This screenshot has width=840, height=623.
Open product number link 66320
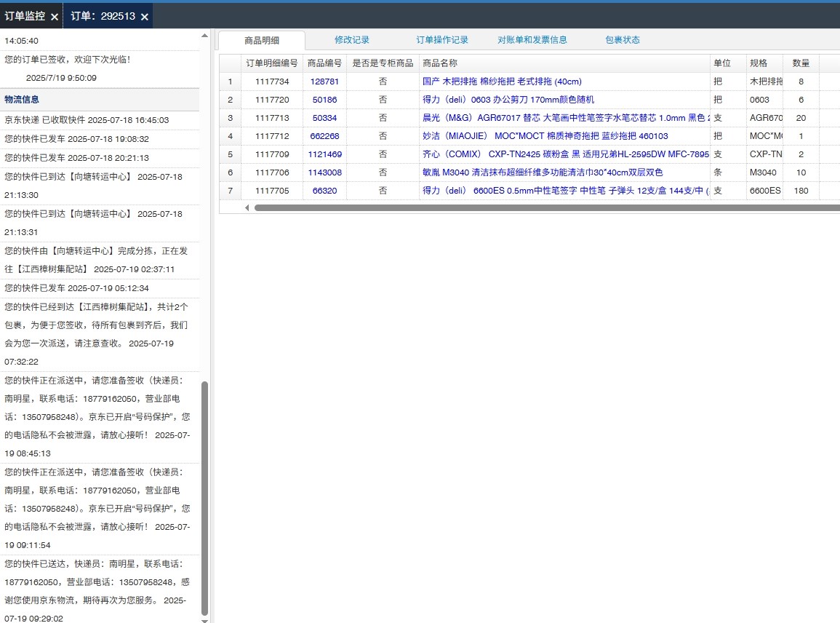point(324,191)
